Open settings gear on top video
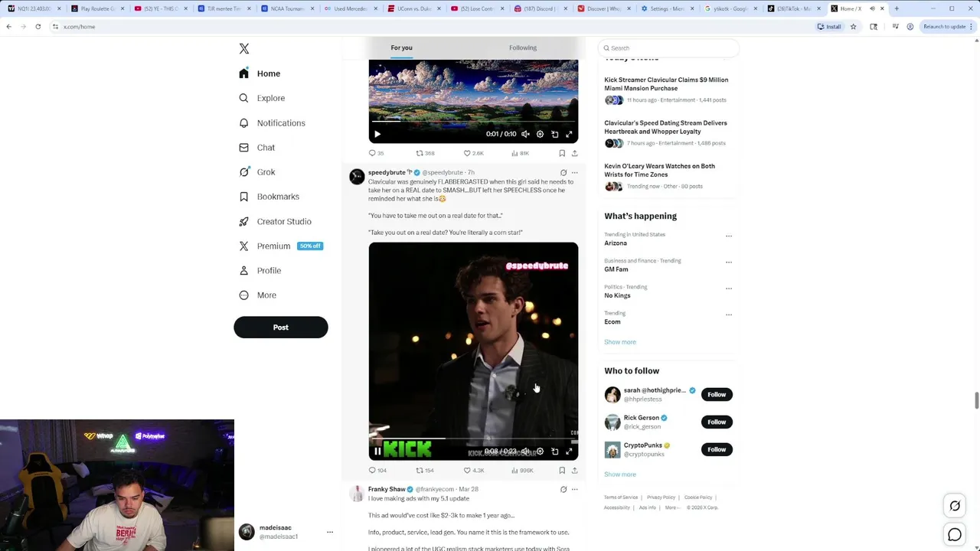Viewport: 980px width, 551px height. (540, 134)
